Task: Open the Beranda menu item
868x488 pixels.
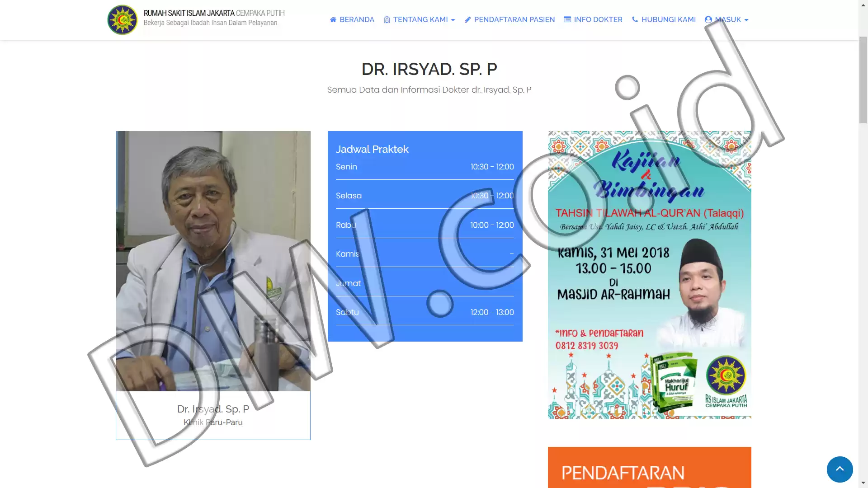Action: (x=352, y=20)
